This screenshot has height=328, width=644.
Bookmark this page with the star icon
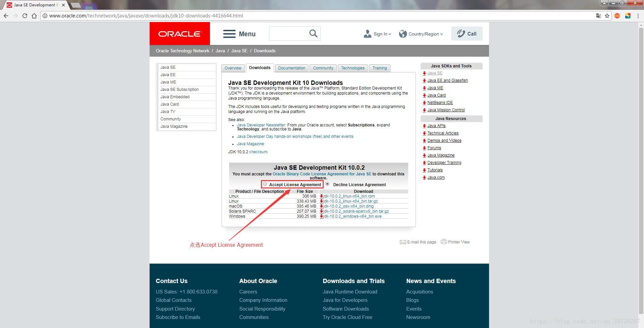[607, 16]
